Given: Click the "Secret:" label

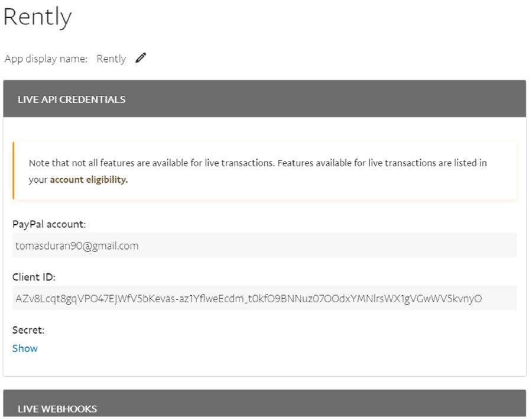Looking at the screenshot, I should click(x=28, y=330).
